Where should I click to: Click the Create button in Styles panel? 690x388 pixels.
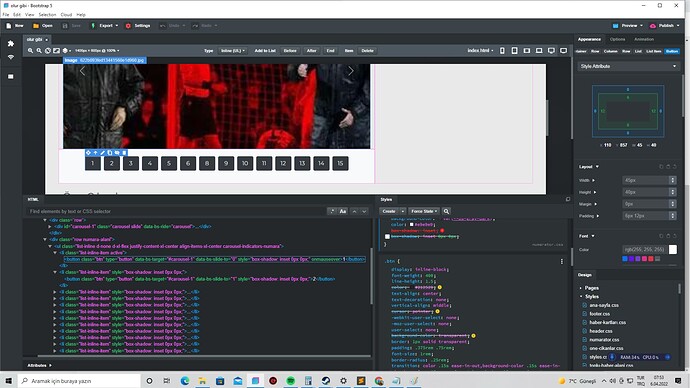[389, 212]
